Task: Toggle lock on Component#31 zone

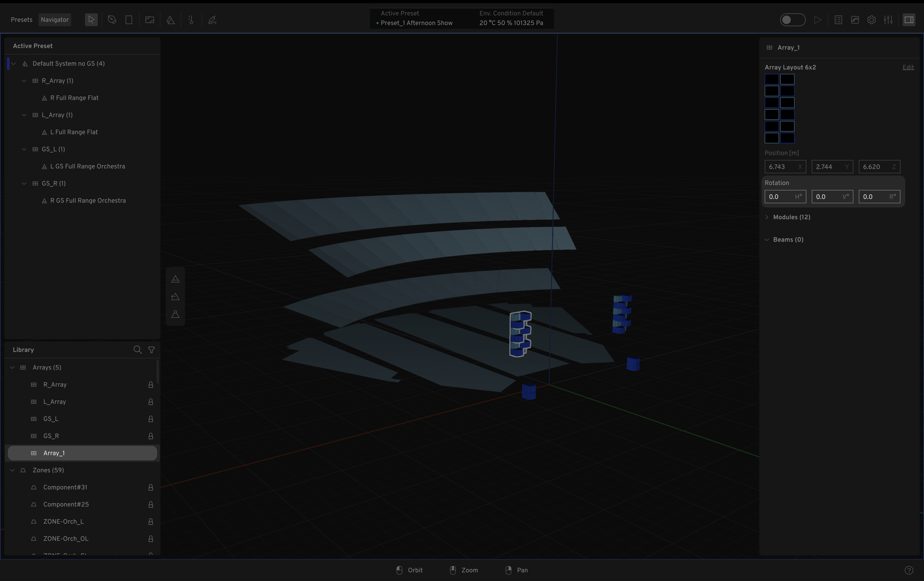Action: (151, 487)
